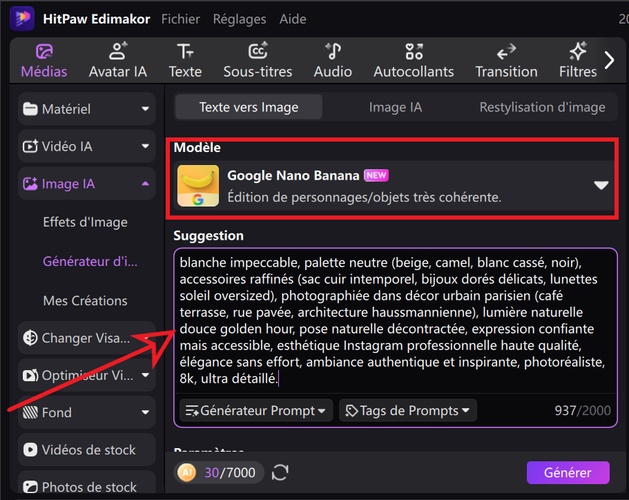This screenshot has height=500, width=629.
Task: Click the NEW badge beside Google Nano Banana
Action: [x=376, y=175]
